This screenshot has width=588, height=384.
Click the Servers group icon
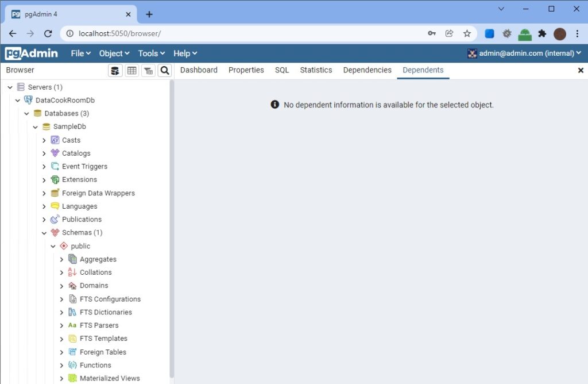tap(21, 87)
